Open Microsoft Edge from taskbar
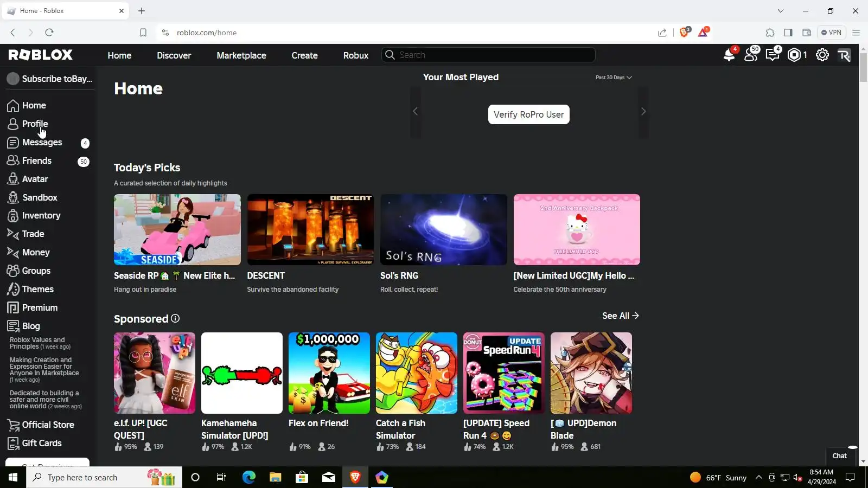Screen dimensions: 868x488 point(248,477)
